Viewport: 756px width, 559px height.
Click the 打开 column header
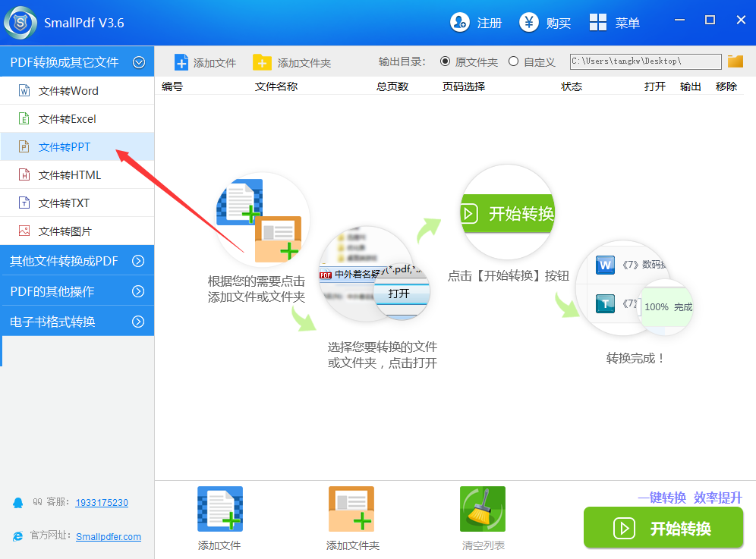pos(655,86)
